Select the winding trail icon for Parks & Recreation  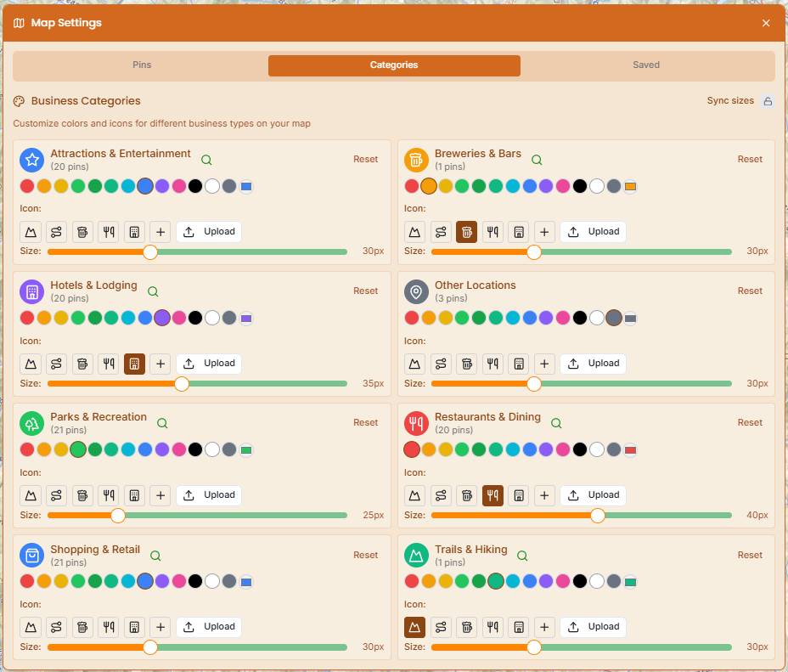[56, 494]
